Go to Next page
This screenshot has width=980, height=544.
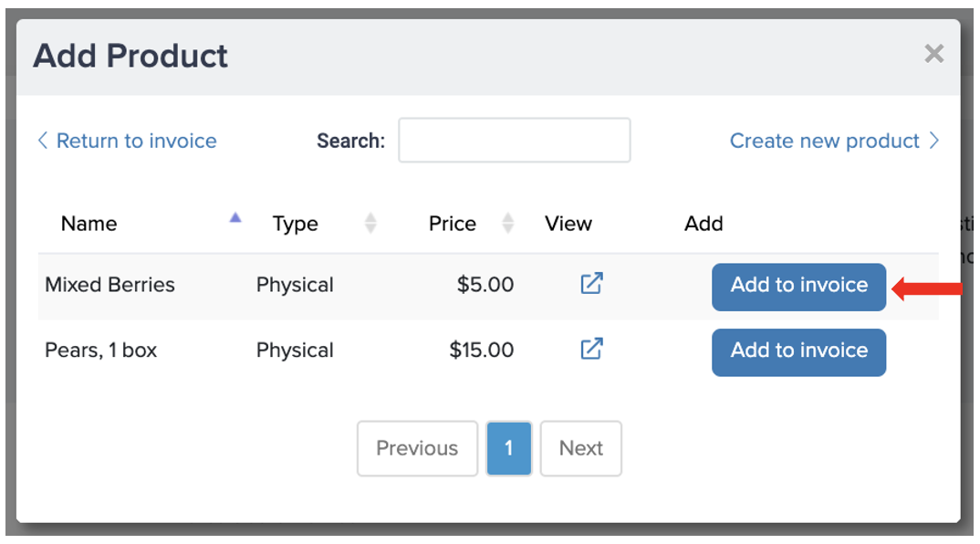point(580,448)
